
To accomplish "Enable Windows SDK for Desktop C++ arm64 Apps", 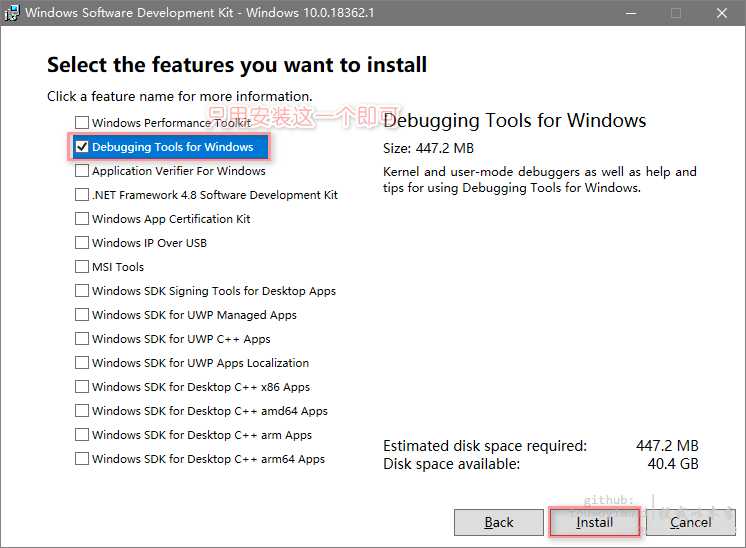I will point(82,459).
